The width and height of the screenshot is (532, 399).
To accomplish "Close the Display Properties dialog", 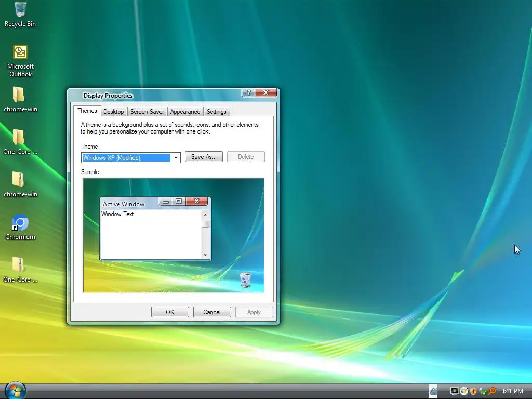I will [x=265, y=92].
